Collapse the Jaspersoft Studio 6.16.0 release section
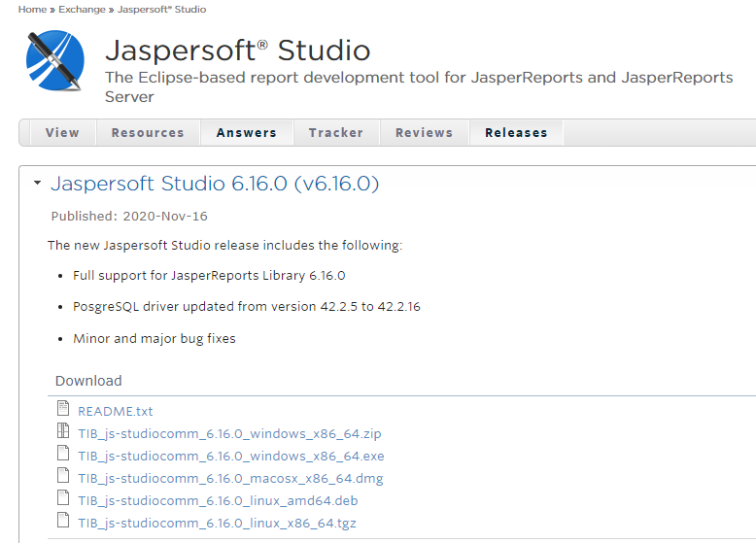This screenshot has height=543, width=756. 37,183
